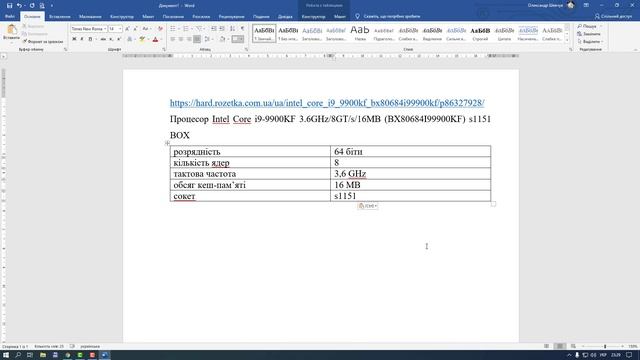Image resolution: width=640 pixels, height=360 pixels.
Task: Increase the font size
Action: (x=127, y=29)
